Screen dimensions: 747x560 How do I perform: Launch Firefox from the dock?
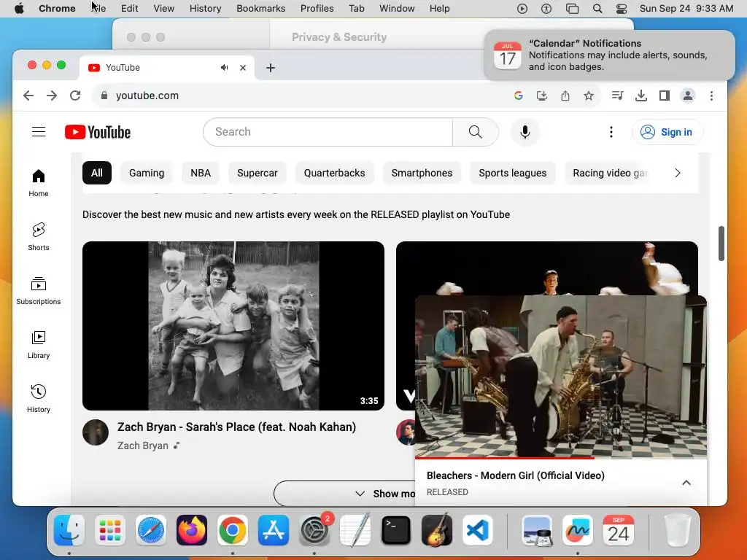pos(192,530)
